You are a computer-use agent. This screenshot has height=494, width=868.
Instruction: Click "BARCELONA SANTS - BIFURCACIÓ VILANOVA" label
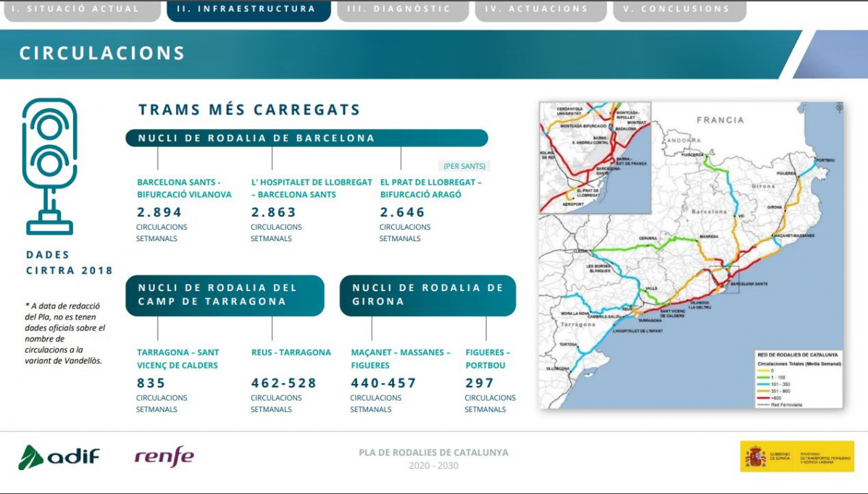(184, 188)
